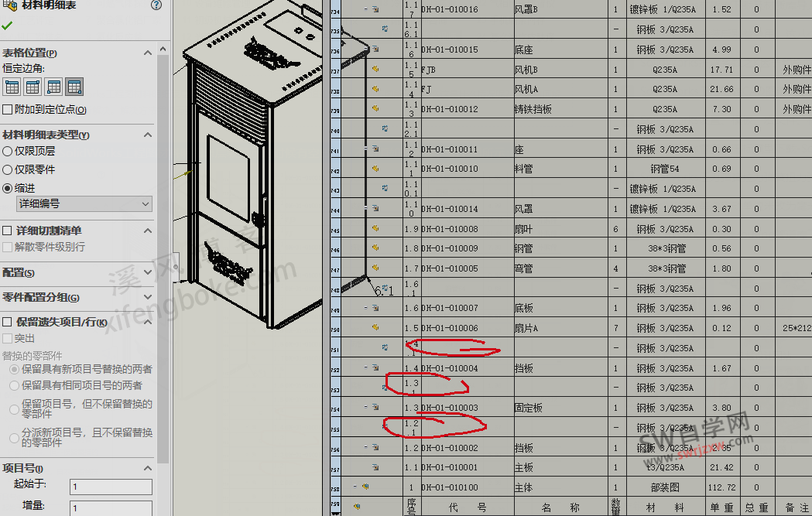Screen dimensions: 812x516
Task: Click the part icon on the 扇片A row
Action: tap(375, 327)
